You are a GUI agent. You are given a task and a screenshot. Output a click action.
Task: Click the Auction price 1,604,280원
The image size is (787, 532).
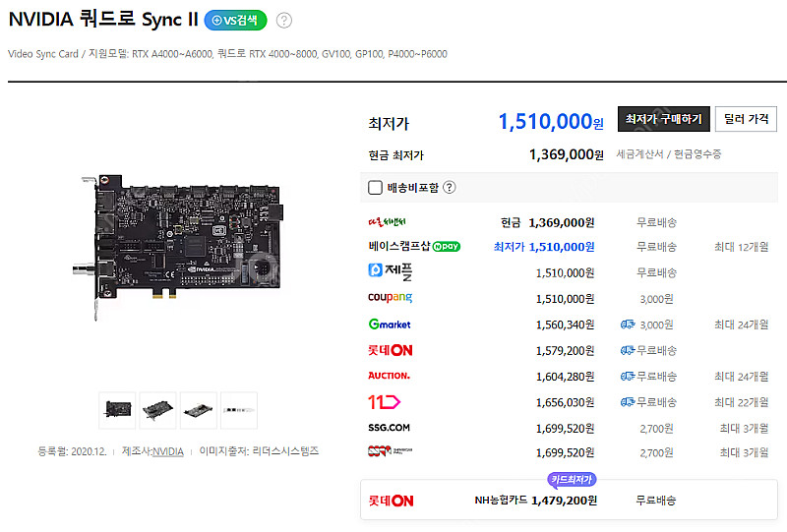(565, 377)
